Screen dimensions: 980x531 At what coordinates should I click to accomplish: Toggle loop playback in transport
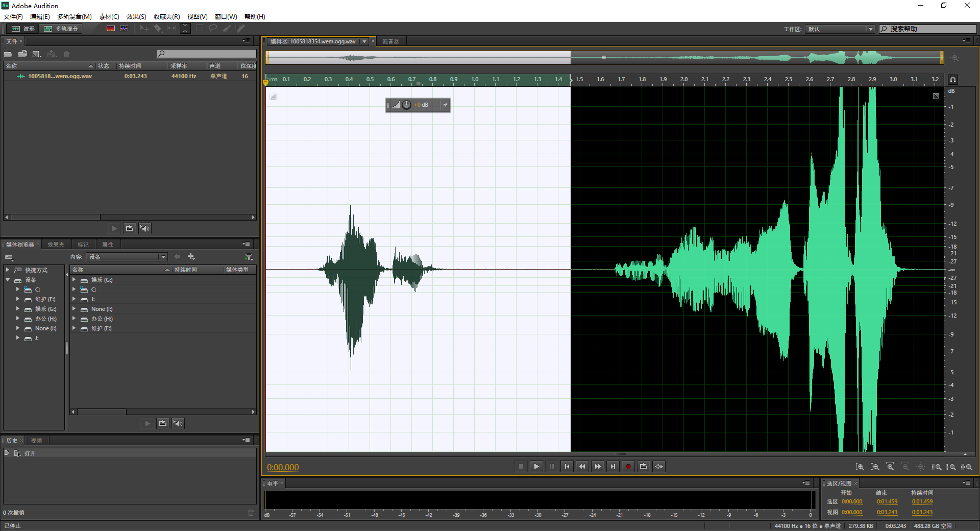tap(644, 466)
